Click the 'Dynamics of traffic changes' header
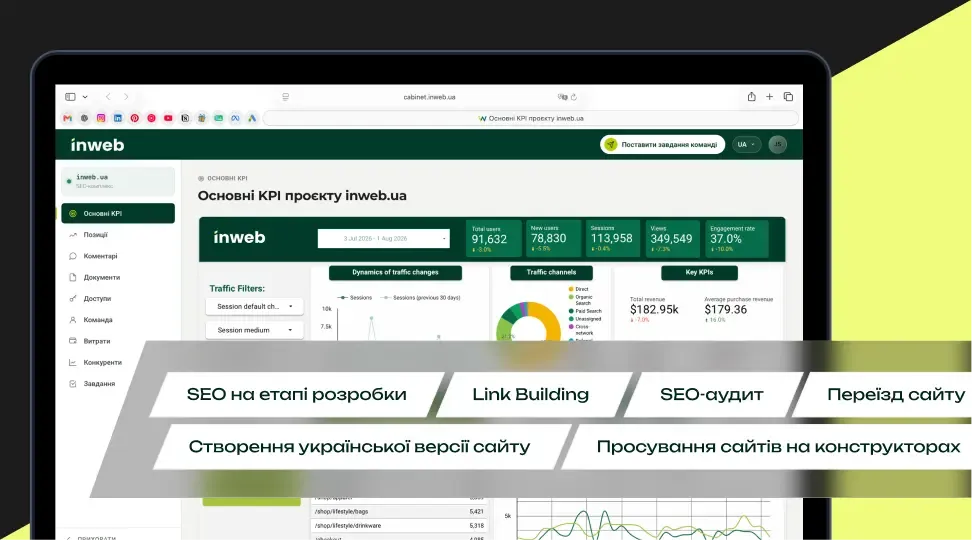 pos(395,273)
